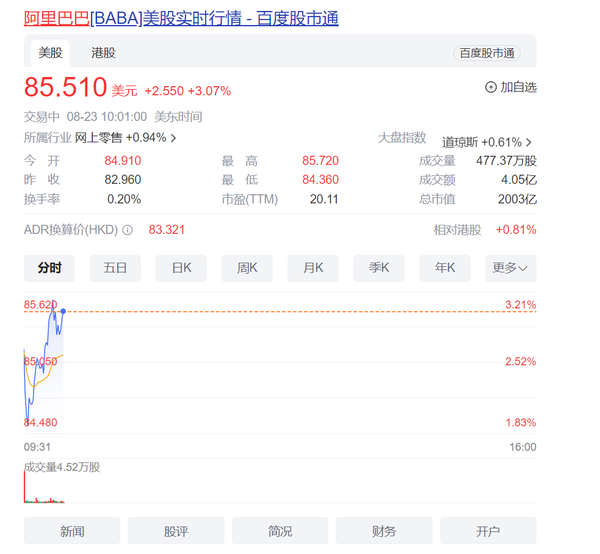Click the 百度股市通 badge button
Viewport: 600px width, 554px height.
(487, 53)
